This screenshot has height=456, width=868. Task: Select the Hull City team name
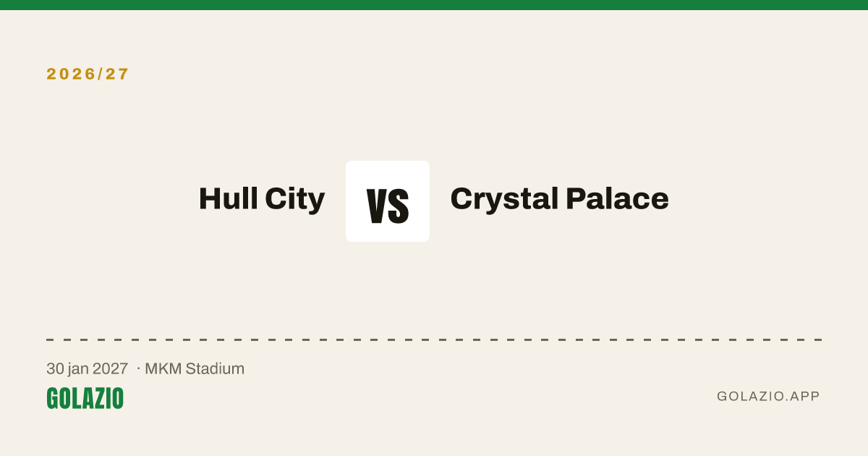(x=262, y=199)
